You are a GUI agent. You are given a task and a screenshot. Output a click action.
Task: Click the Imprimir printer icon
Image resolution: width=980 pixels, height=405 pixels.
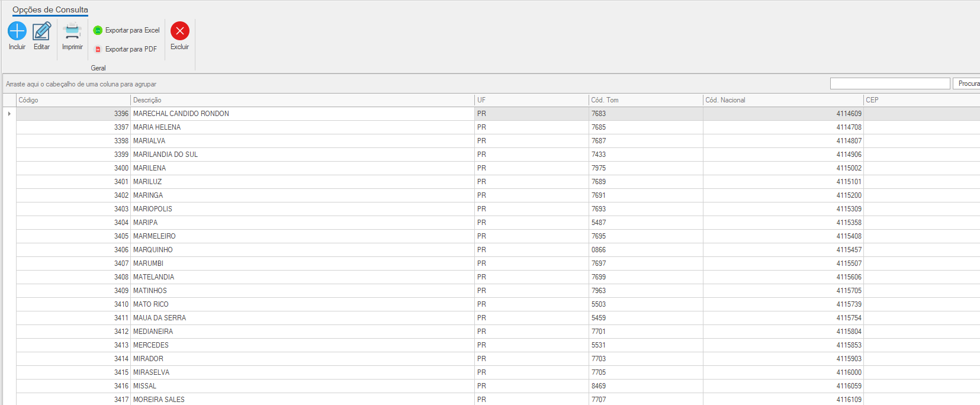72,31
